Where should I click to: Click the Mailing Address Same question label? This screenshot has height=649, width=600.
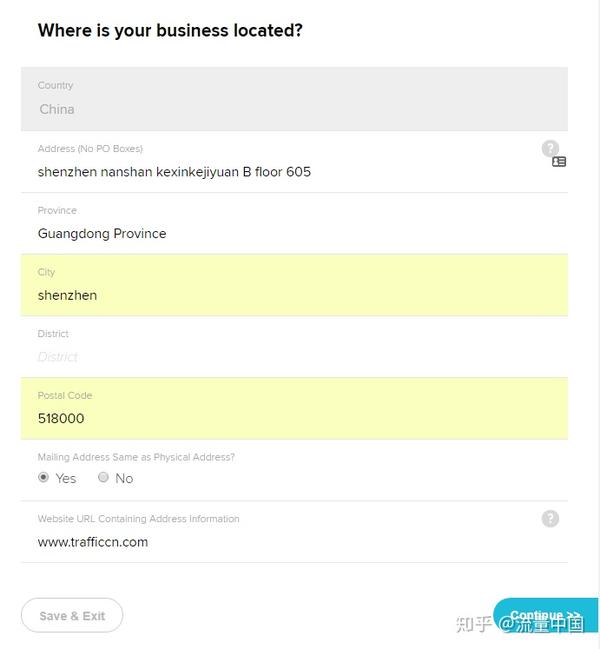click(x=136, y=457)
